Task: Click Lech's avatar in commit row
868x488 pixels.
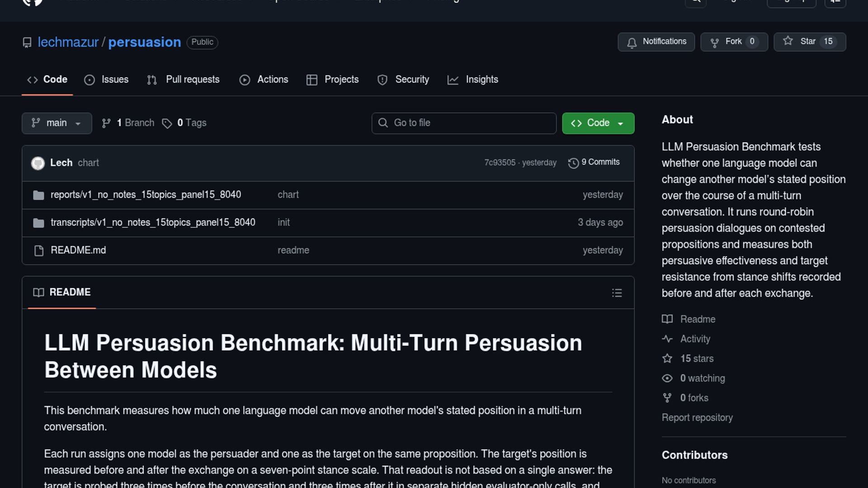Action: [38, 163]
